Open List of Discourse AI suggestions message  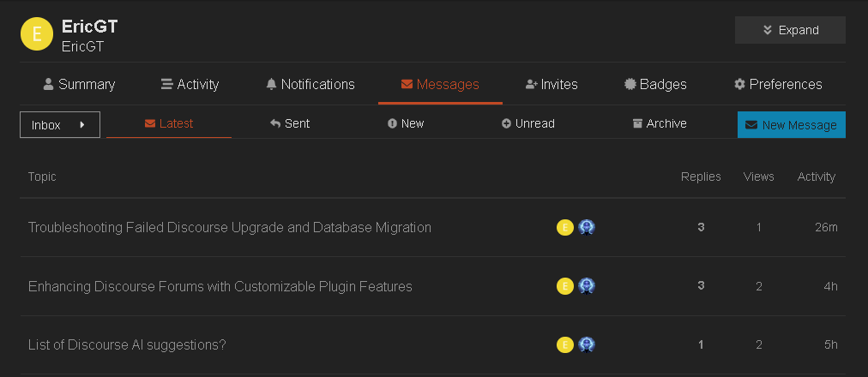tap(127, 345)
